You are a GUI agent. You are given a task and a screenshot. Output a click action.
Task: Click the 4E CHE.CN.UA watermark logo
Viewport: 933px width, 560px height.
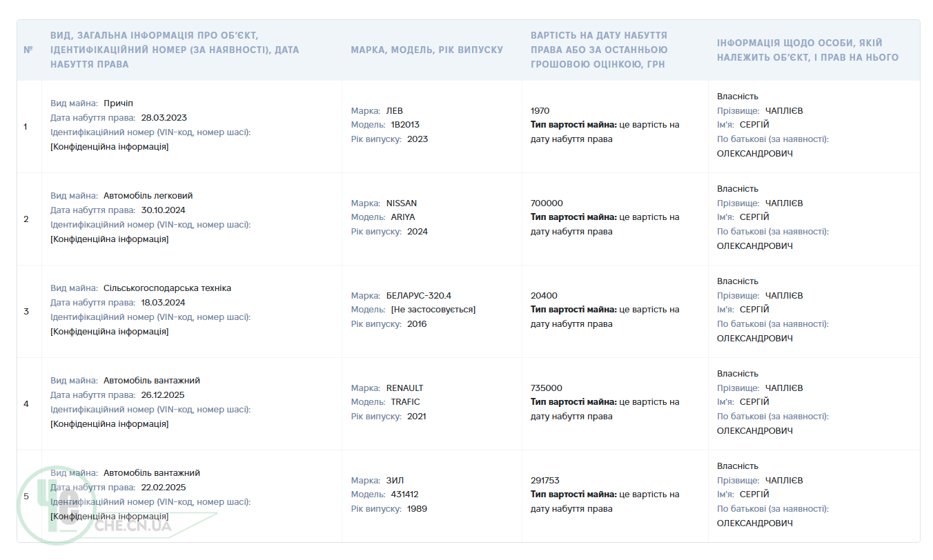click(104, 505)
